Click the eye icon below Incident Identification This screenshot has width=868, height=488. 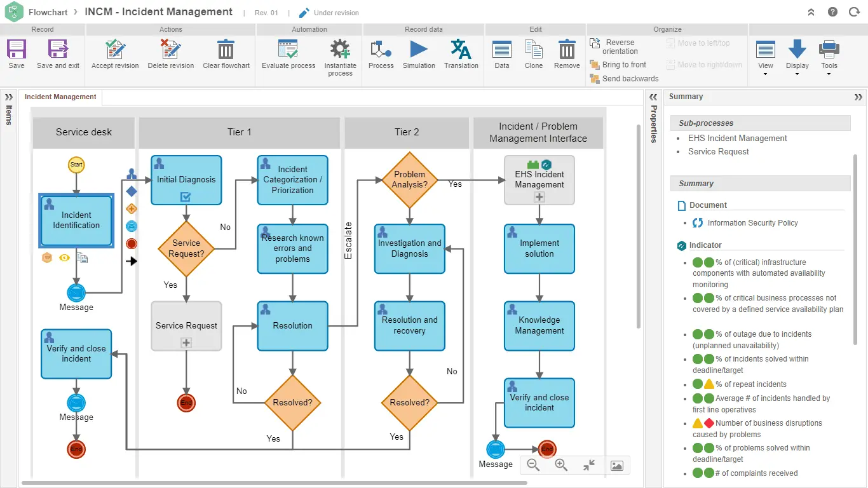coord(64,257)
